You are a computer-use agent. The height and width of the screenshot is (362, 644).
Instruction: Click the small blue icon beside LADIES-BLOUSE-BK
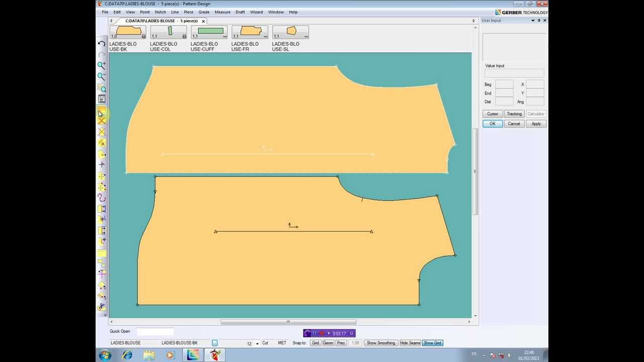pyautogui.click(x=215, y=343)
